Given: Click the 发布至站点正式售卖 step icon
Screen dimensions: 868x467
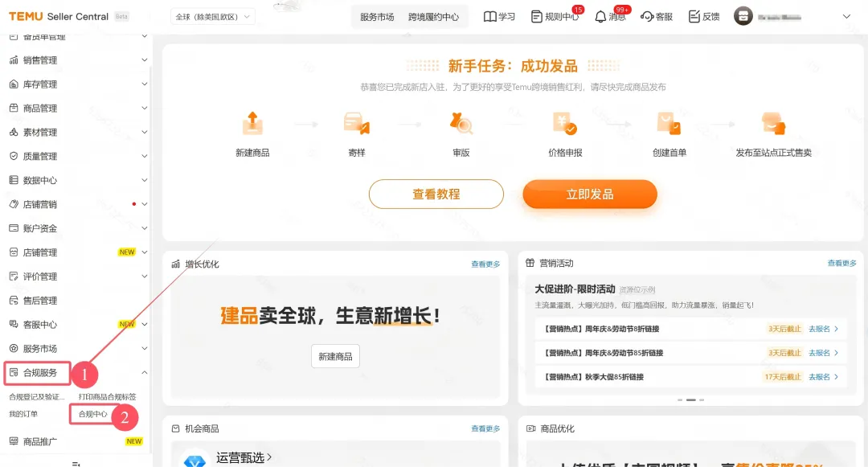Looking at the screenshot, I should tap(773, 124).
